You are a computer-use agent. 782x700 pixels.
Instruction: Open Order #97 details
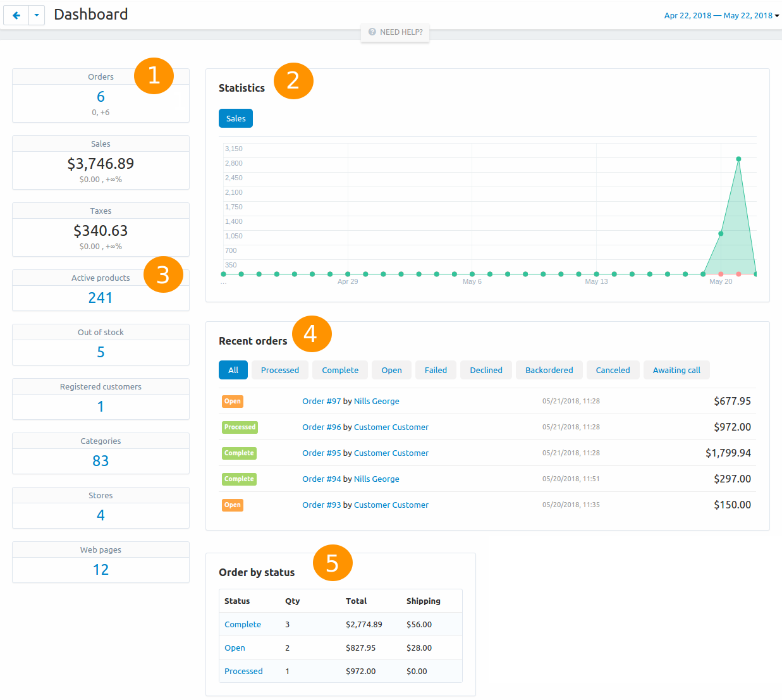321,401
